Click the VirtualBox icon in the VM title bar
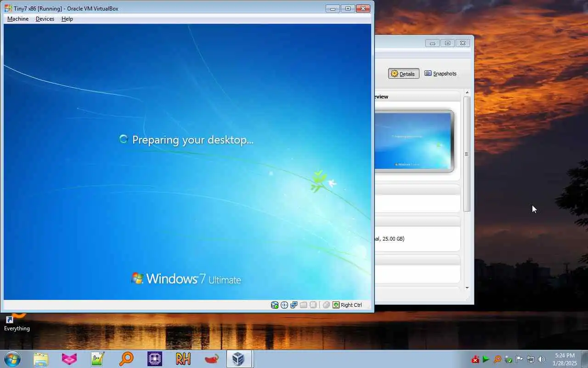The width and height of the screenshot is (588, 368). (x=8, y=8)
